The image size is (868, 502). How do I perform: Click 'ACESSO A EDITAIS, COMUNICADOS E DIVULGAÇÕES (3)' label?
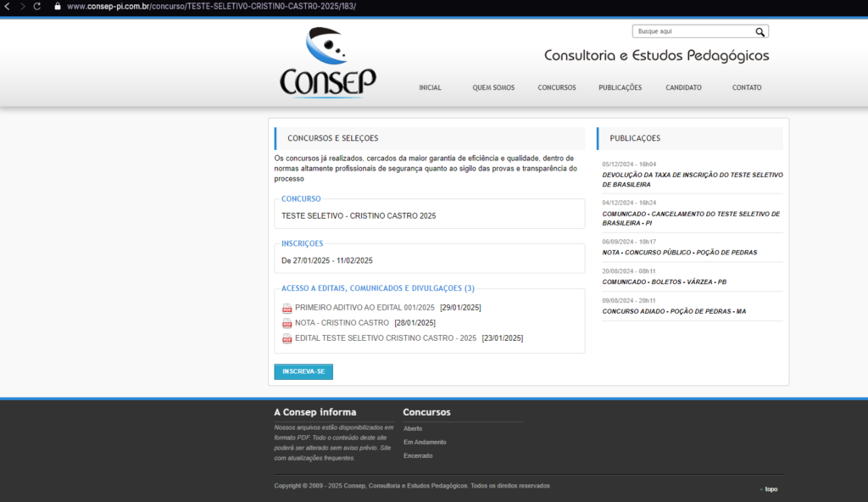pyautogui.click(x=378, y=288)
